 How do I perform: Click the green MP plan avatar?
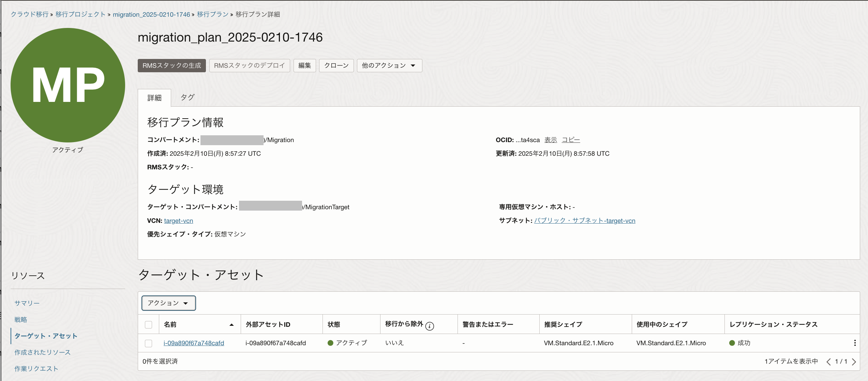click(x=68, y=85)
